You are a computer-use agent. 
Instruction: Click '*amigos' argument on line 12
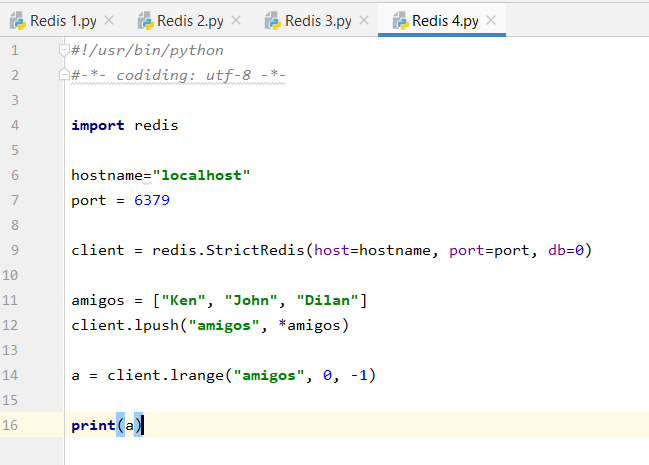point(309,325)
